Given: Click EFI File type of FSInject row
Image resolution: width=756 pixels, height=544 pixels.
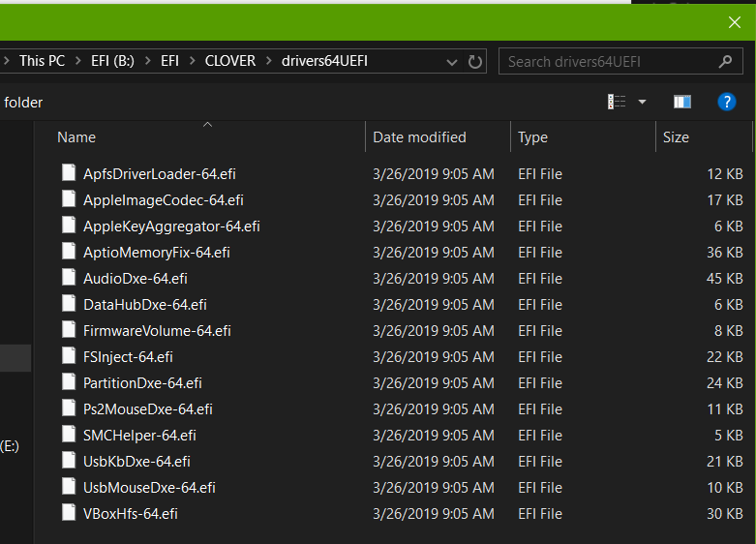Looking at the screenshot, I should pos(540,357).
